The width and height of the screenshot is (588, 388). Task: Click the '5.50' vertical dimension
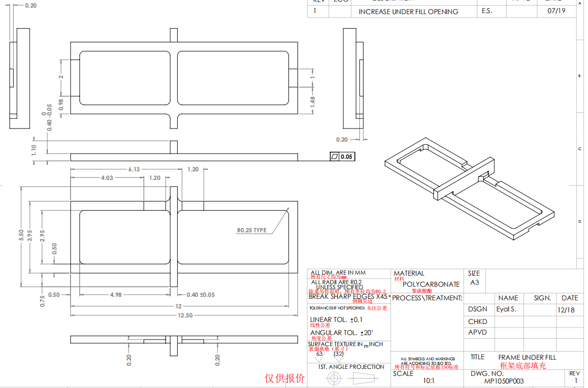click(21, 235)
